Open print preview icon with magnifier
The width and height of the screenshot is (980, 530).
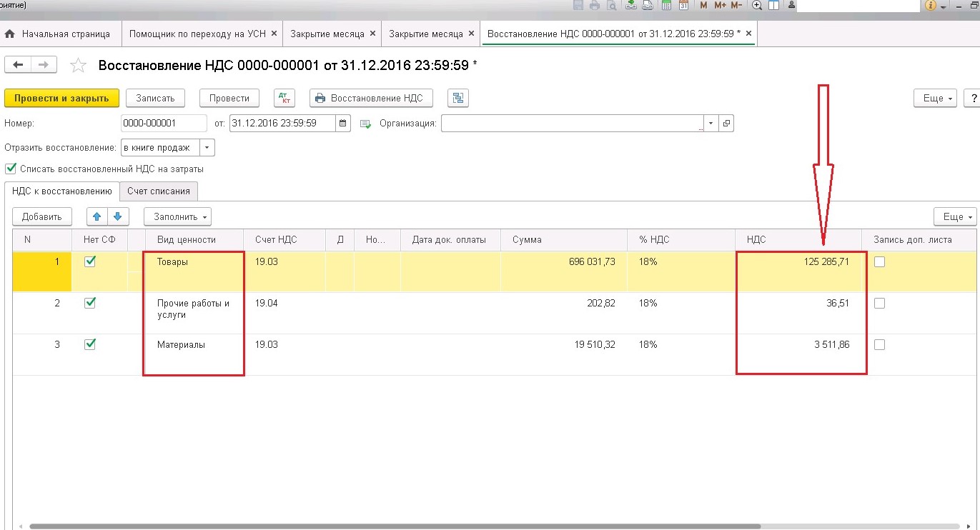(x=612, y=6)
